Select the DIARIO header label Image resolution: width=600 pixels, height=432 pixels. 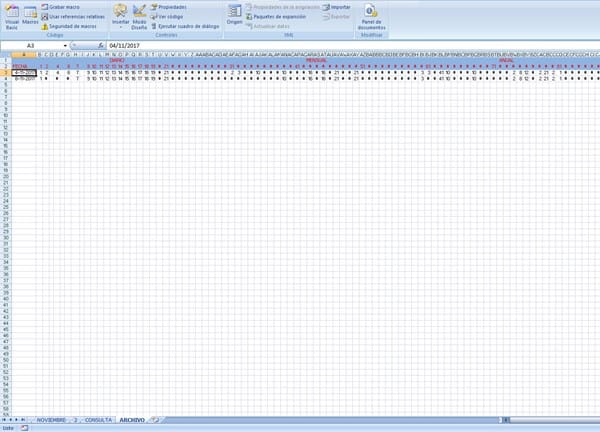(117, 60)
